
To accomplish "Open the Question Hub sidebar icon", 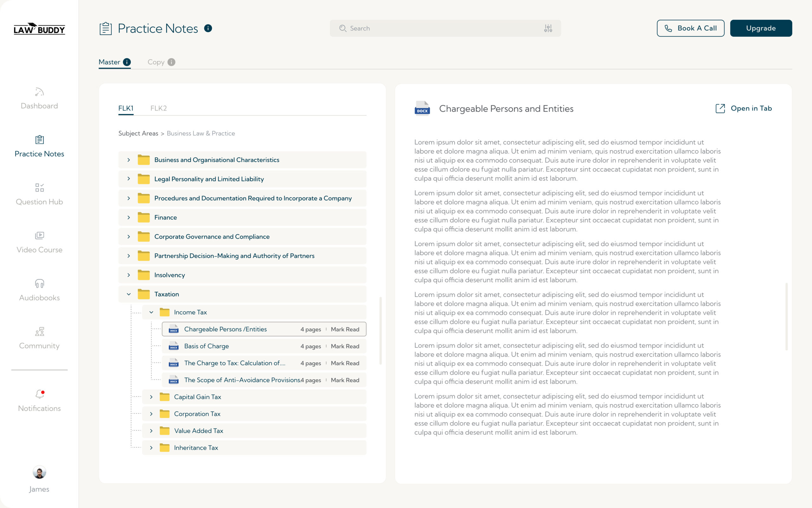I will pyautogui.click(x=39, y=187).
